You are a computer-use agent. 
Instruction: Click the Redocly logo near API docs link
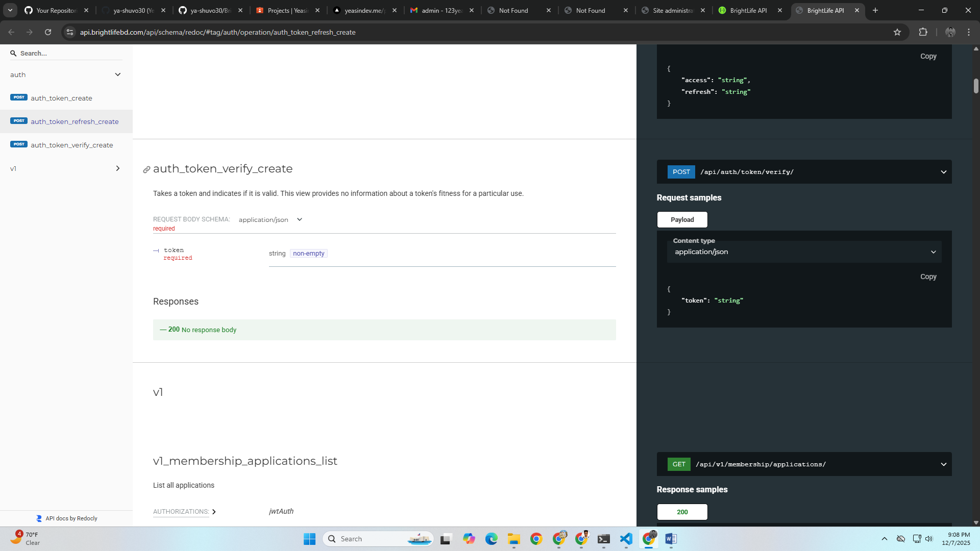(x=39, y=518)
